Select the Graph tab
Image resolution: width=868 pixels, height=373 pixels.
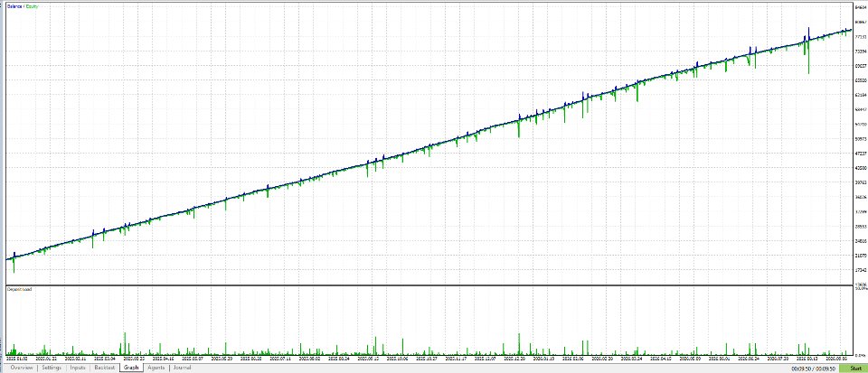point(131,368)
